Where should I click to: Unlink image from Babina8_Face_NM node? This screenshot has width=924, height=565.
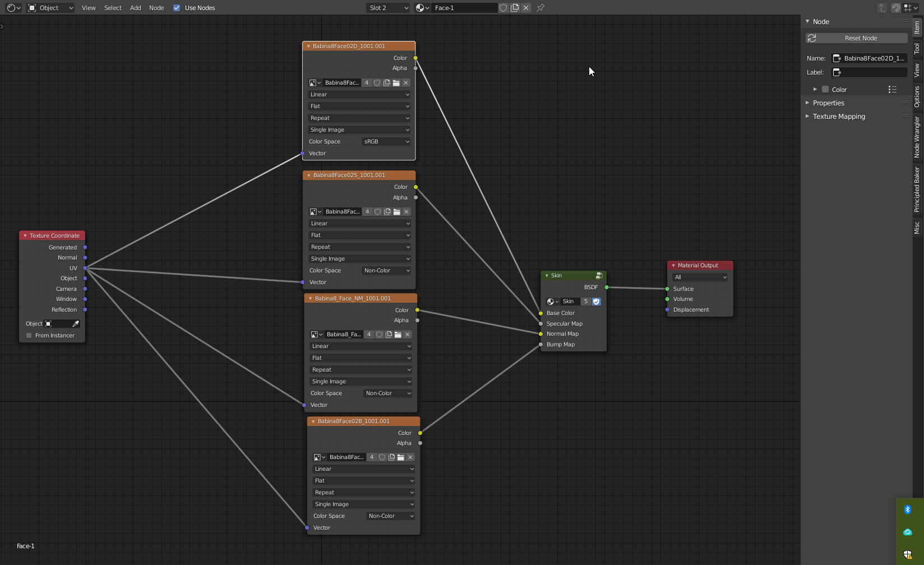408,335
